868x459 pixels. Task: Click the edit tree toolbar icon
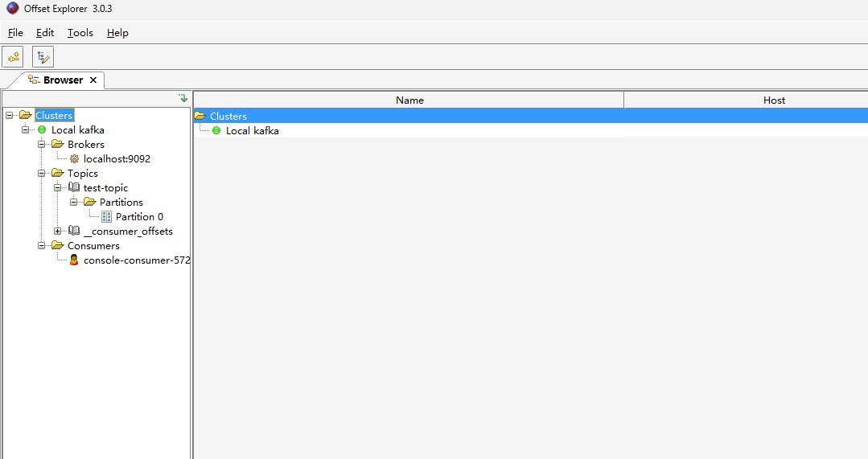pos(43,57)
